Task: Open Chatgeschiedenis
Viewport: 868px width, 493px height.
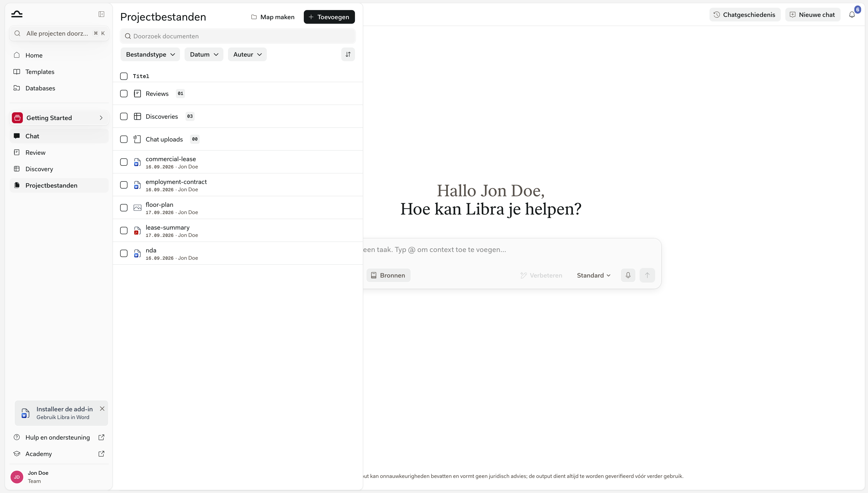Action: click(745, 15)
